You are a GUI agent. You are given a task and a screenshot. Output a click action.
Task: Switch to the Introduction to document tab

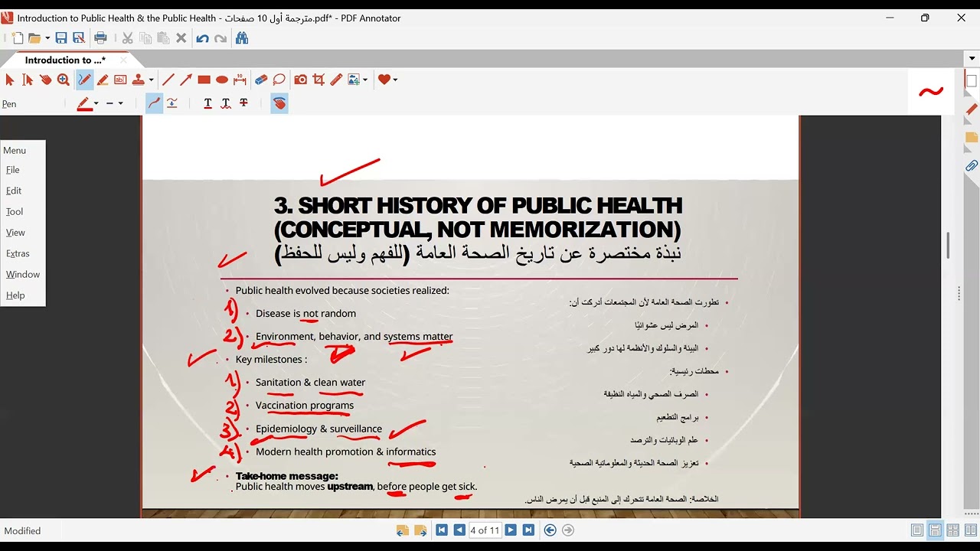(x=64, y=60)
